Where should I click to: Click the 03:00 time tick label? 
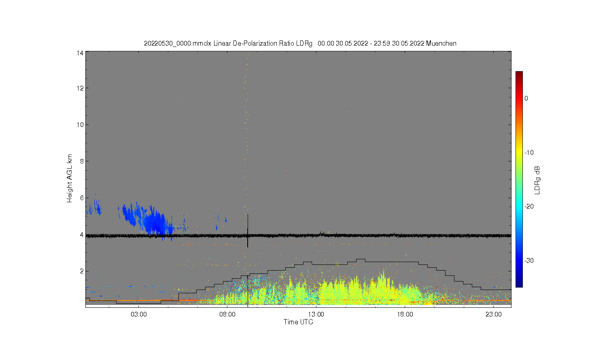click(139, 314)
